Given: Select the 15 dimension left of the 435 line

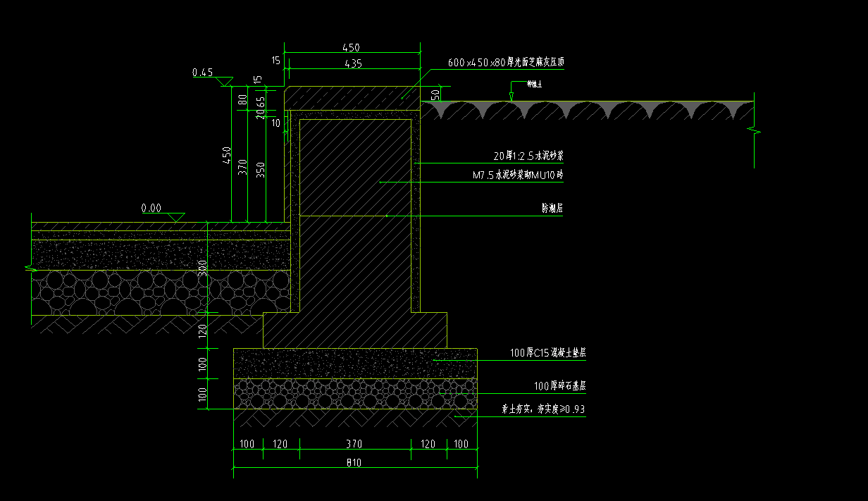Looking at the screenshot, I should tap(275, 61).
